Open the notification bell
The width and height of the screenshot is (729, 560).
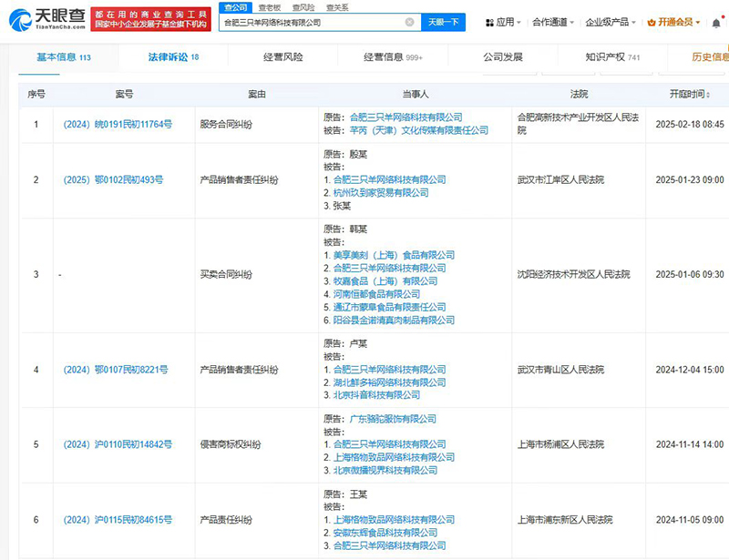click(716, 23)
